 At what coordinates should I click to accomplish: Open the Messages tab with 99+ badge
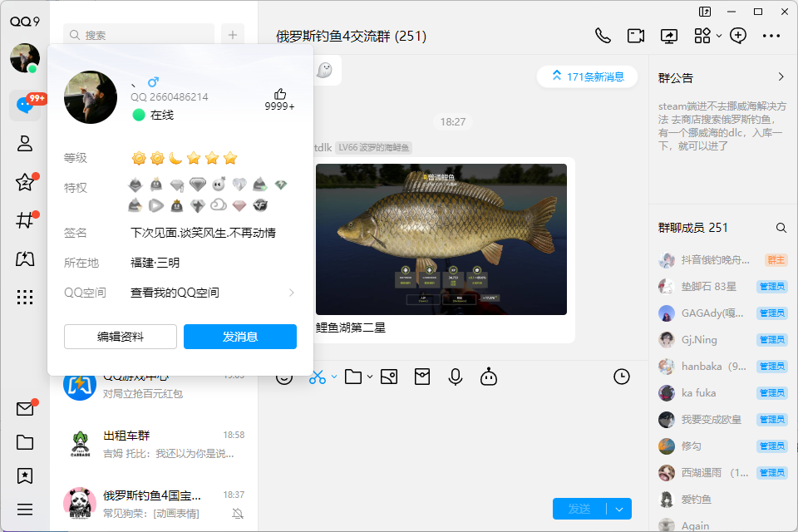pos(25,106)
